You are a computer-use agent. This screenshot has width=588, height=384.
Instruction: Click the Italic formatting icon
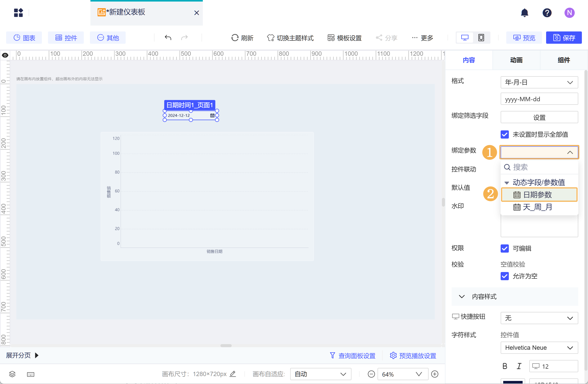coord(519,366)
